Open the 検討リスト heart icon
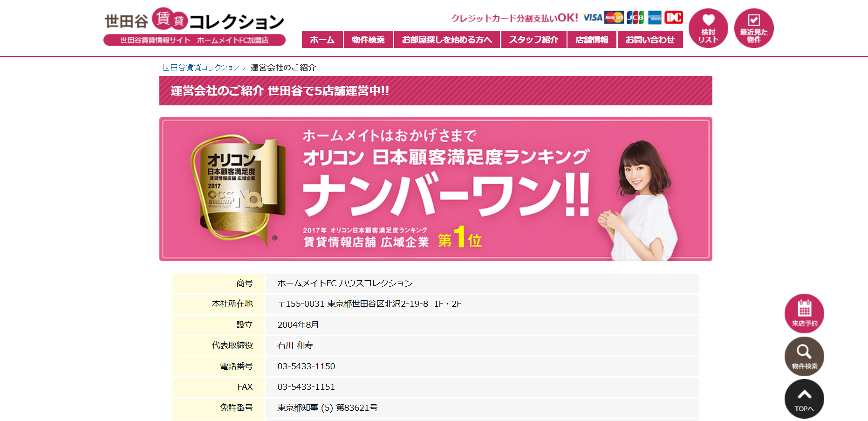 click(x=708, y=28)
